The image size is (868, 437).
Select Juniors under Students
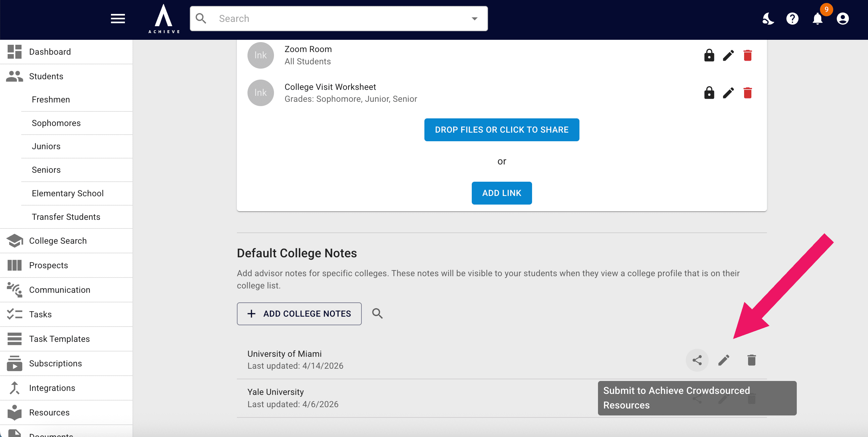[x=77, y=146]
